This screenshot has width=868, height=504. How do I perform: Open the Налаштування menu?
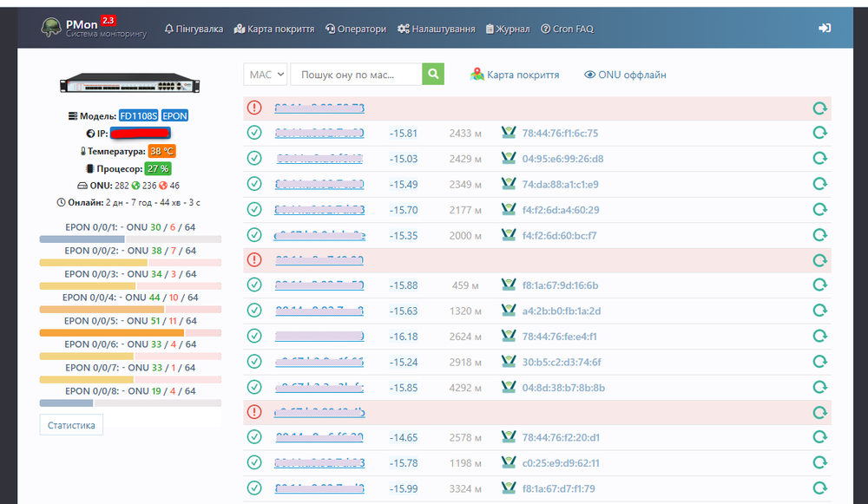pyautogui.click(x=437, y=29)
